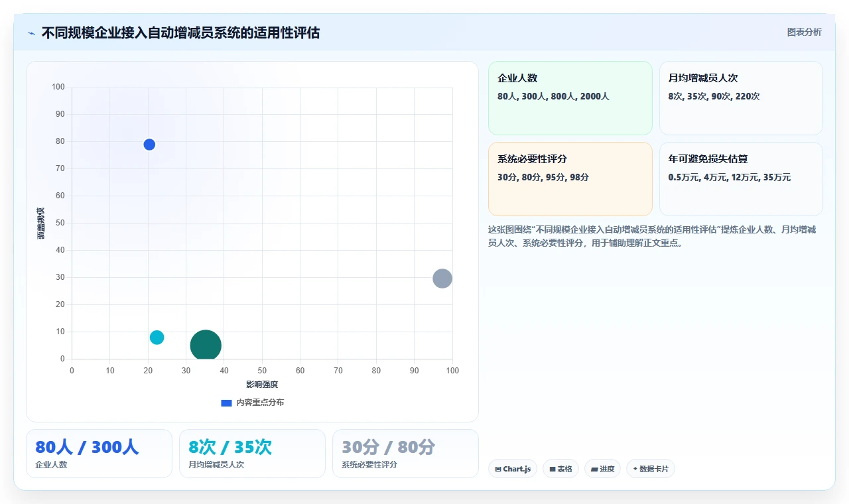Click the 内容重点分布 legend text
The height and width of the screenshot is (504, 849).
(x=260, y=403)
